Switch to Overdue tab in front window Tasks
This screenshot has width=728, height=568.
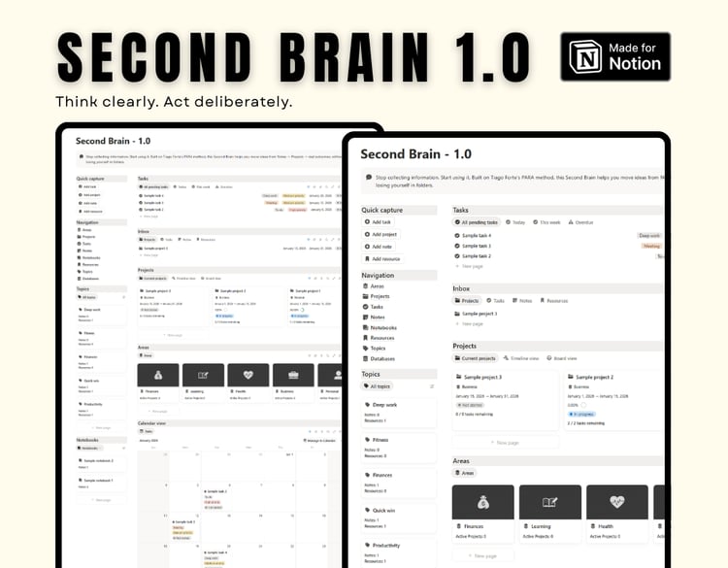[x=580, y=222]
